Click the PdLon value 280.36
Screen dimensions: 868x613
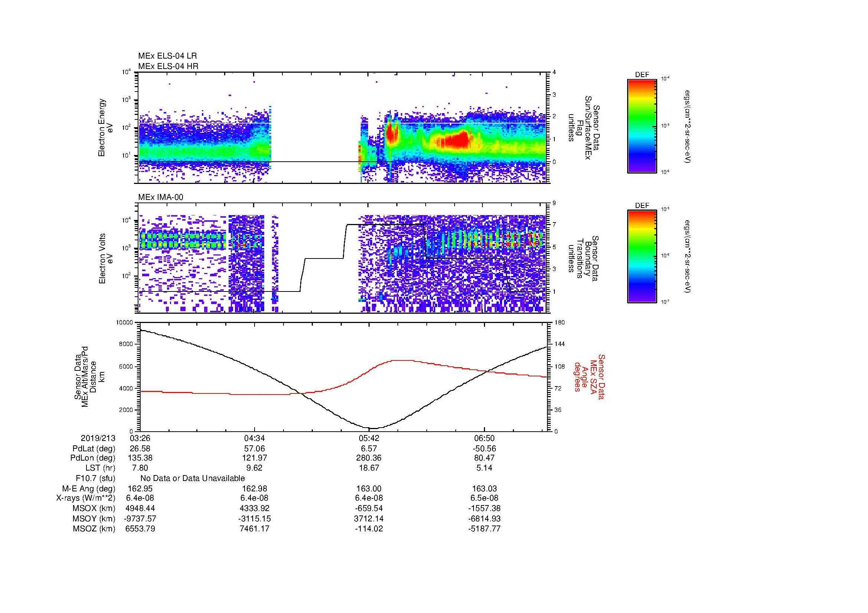point(369,458)
